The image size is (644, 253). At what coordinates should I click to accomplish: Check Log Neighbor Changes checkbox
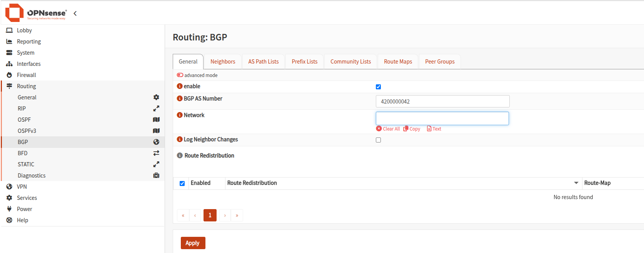(378, 140)
